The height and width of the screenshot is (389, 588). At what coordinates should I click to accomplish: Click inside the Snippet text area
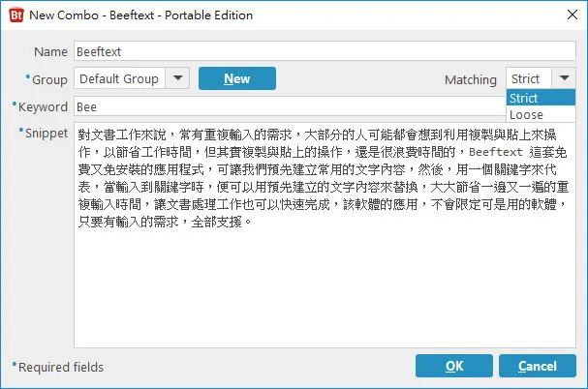coord(325,235)
